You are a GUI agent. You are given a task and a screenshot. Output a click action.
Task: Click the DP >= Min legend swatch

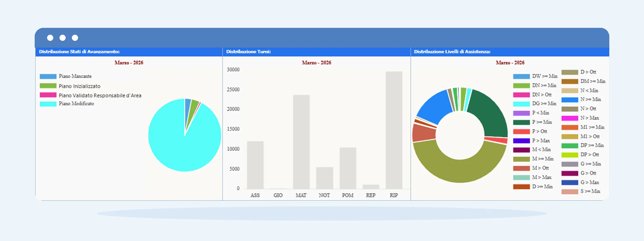tap(570, 146)
